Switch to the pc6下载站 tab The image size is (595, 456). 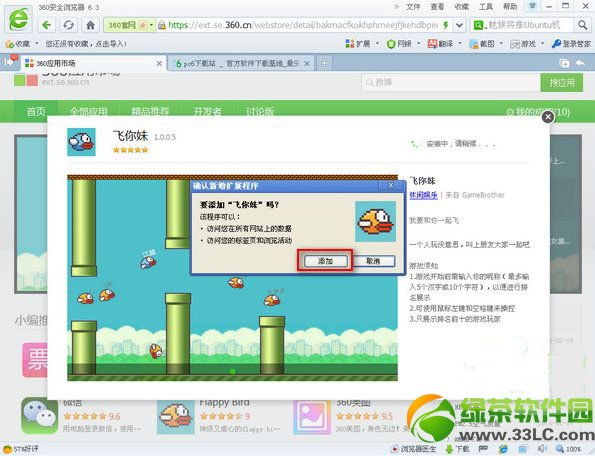(240, 63)
